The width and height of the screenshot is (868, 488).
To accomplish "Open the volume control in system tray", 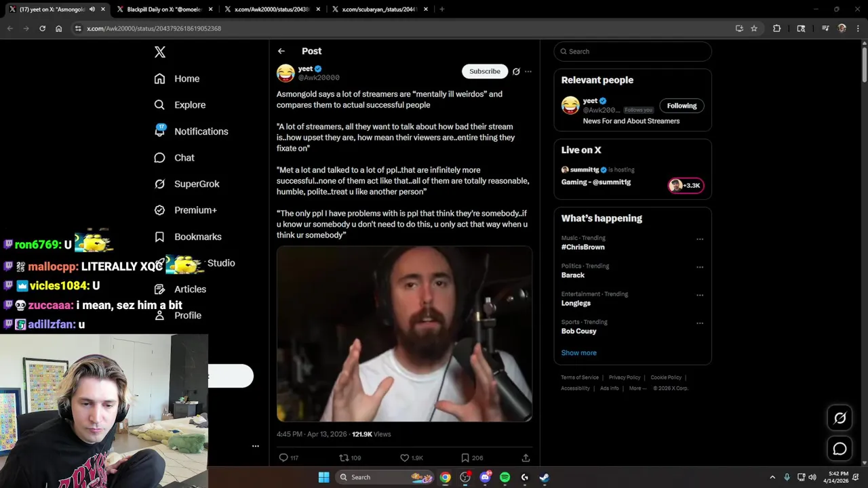I will coord(812,477).
